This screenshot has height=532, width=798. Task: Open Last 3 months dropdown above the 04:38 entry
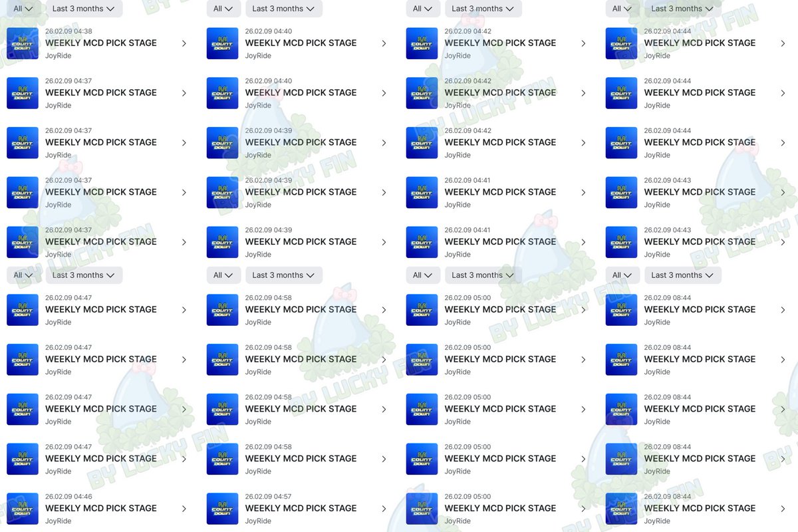point(84,9)
